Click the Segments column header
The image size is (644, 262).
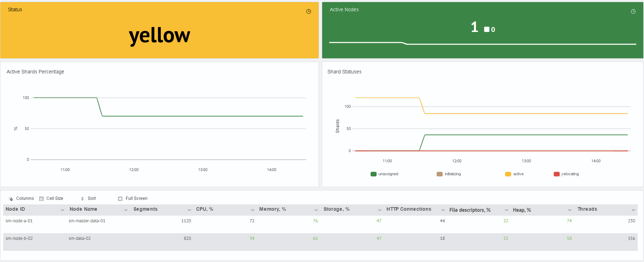145,209
